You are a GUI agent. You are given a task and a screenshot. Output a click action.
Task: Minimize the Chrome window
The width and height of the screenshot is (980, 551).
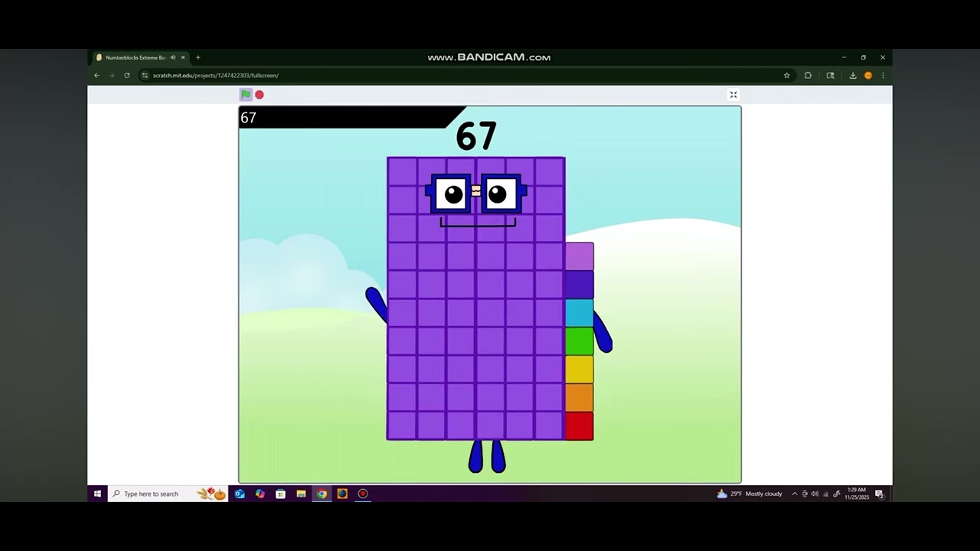coord(844,57)
